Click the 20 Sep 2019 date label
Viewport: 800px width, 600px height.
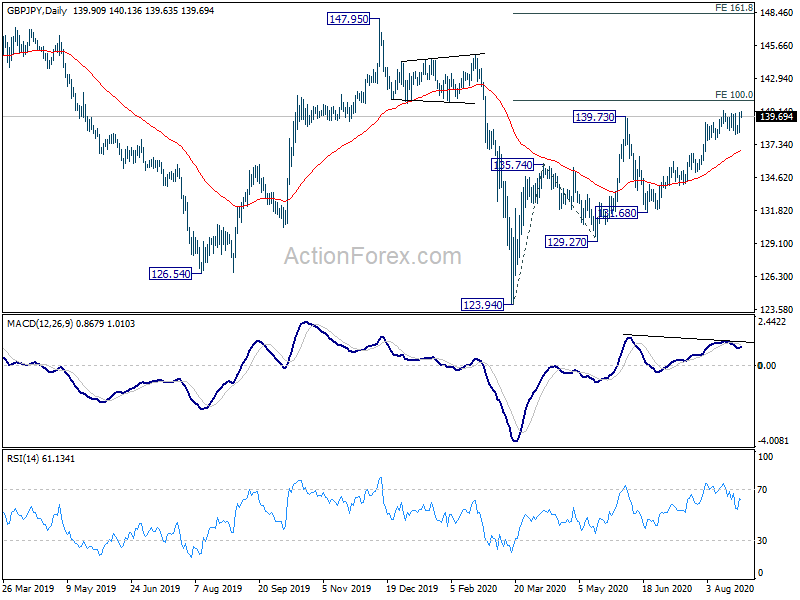(284, 588)
